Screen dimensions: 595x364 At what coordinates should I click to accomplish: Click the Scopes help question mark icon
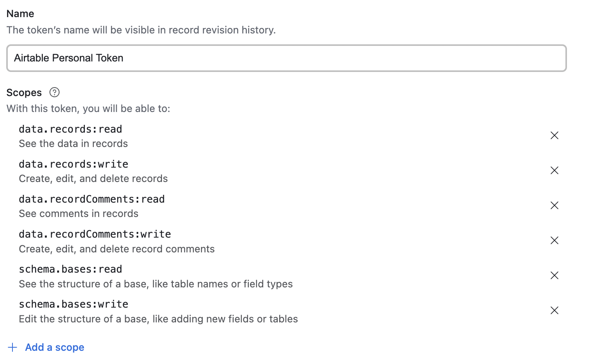point(55,92)
